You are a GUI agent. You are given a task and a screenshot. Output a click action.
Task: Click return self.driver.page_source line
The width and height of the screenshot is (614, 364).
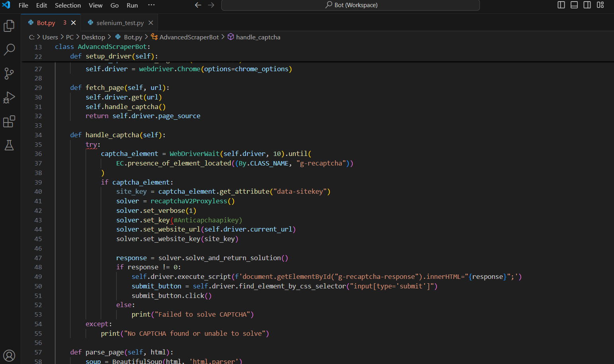point(143,116)
